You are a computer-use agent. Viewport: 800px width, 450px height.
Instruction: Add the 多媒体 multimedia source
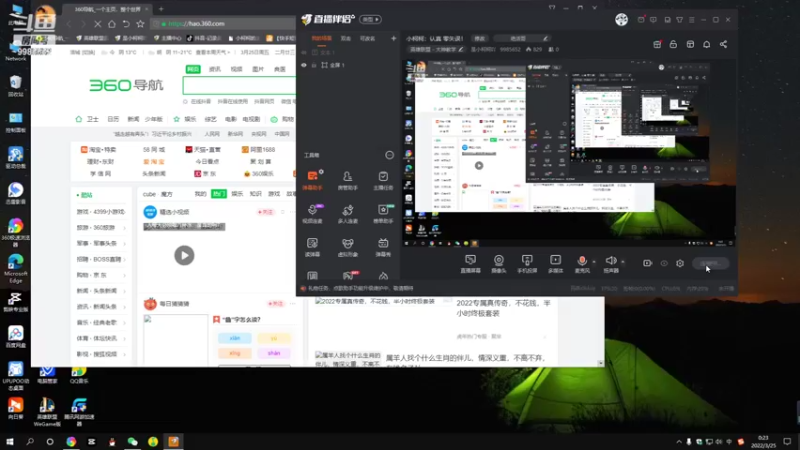(x=556, y=264)
